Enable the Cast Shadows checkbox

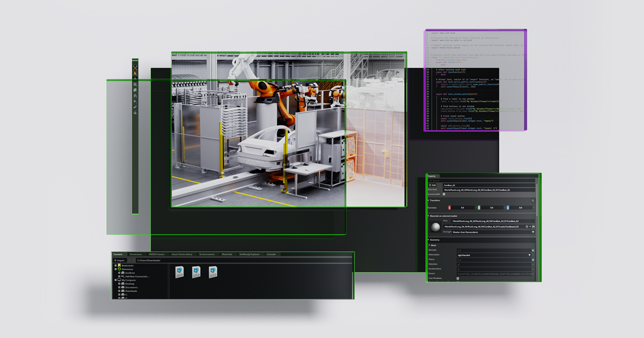coord(457,278)
